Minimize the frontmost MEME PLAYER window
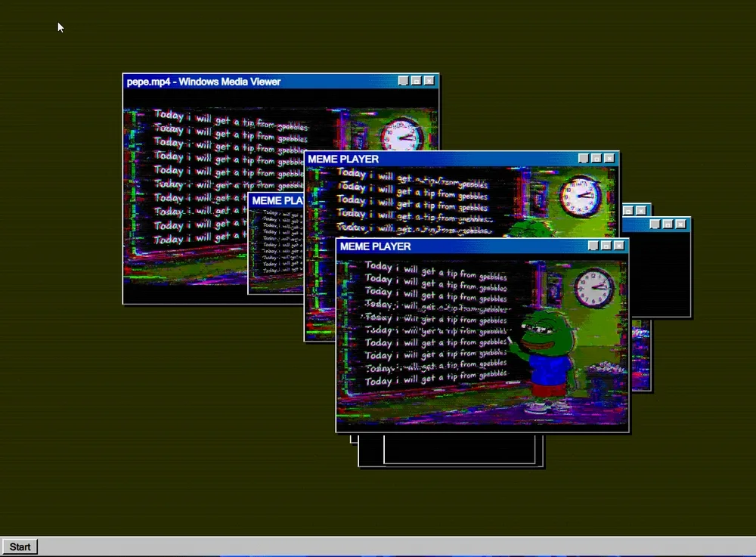Screen dimensions: 756x557 click(x=593, y=246)
